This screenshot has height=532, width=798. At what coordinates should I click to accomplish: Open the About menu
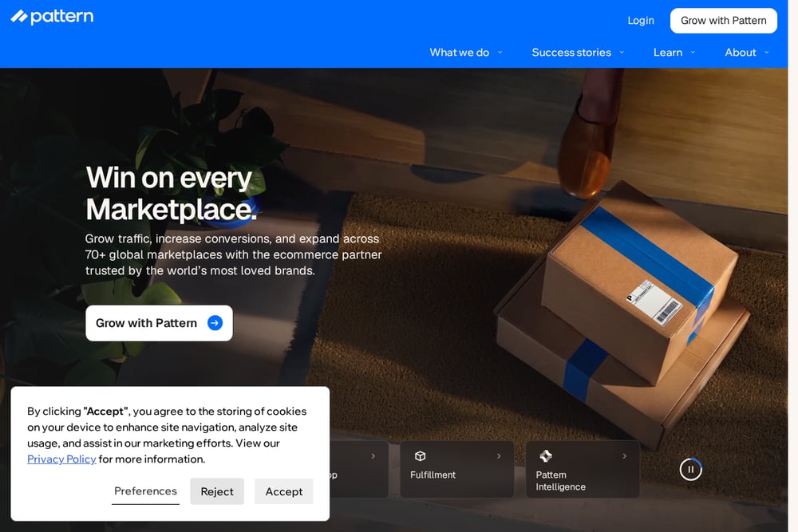pos(740,53)
